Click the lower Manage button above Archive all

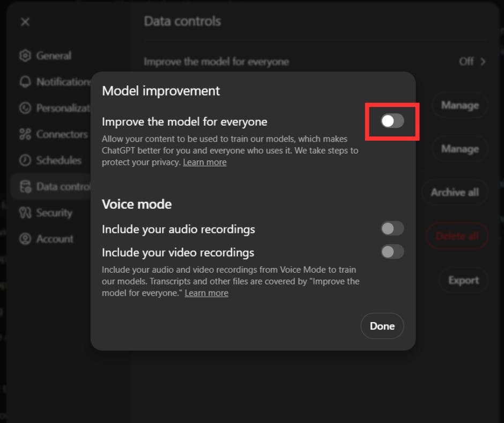coord(459,149)
